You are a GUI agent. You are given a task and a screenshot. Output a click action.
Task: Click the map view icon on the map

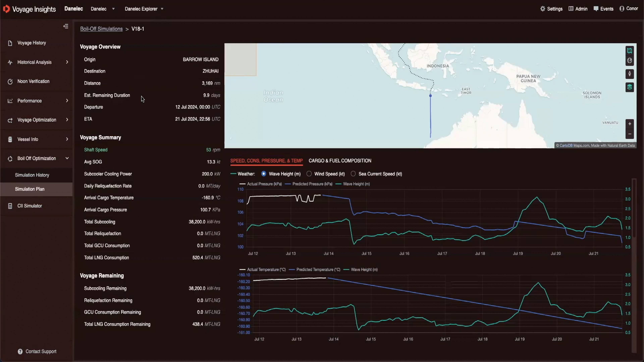(x=630, y=51)
